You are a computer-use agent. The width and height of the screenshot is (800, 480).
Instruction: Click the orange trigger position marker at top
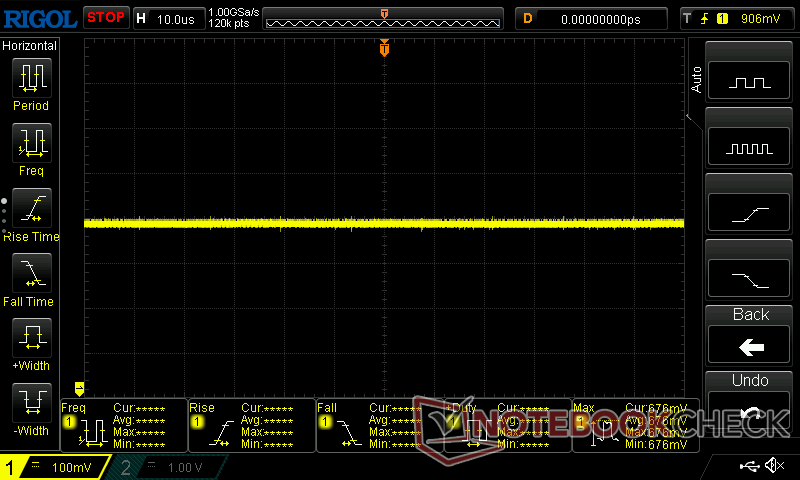384,47
